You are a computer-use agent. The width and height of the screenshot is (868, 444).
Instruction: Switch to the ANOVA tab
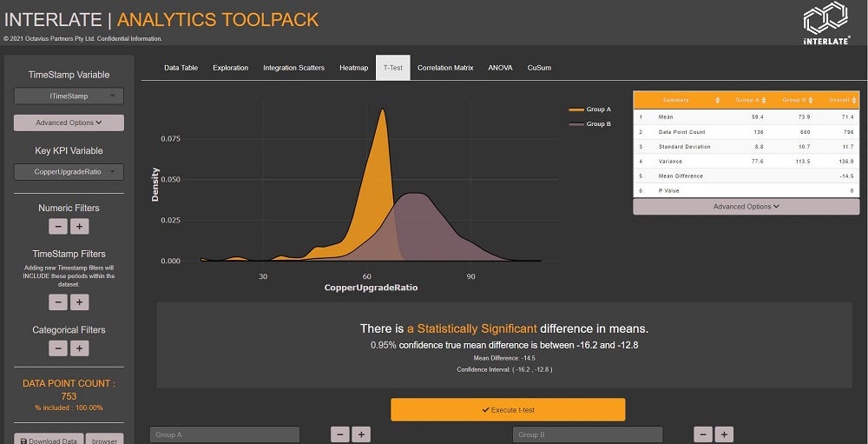point(500,68)
